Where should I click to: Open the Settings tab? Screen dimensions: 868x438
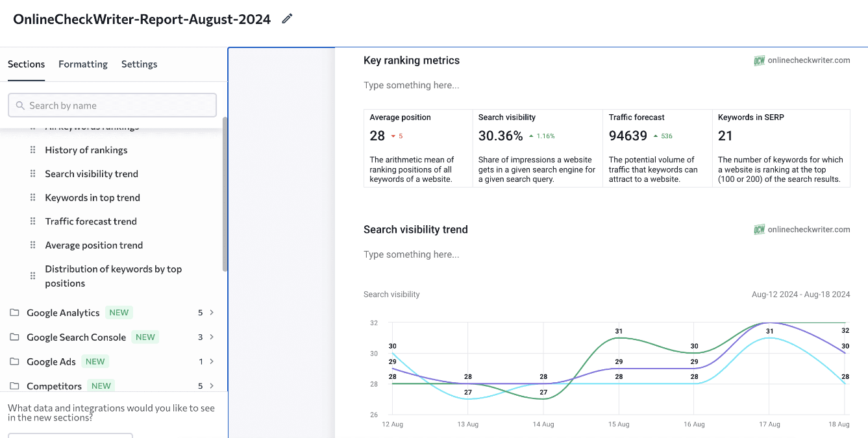[x=139, y=64]
